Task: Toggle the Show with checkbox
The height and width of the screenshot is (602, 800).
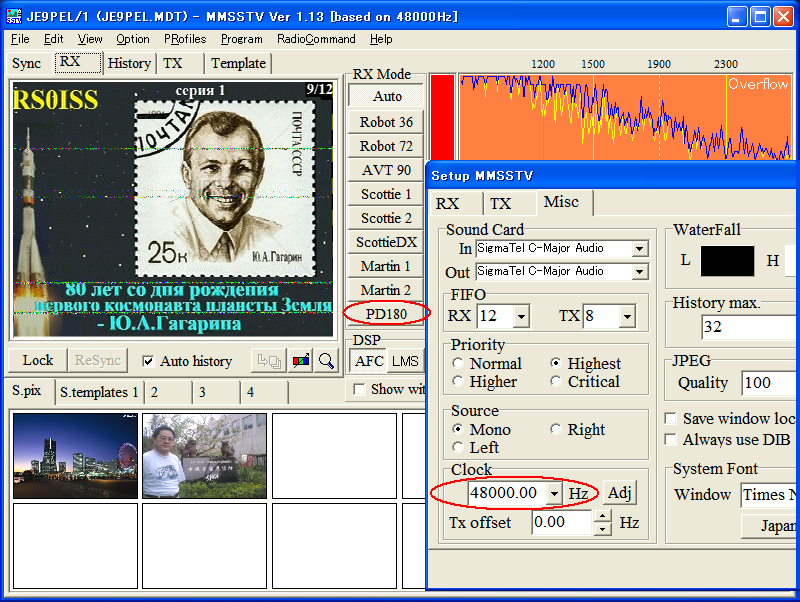Action: tap(359, 389)
